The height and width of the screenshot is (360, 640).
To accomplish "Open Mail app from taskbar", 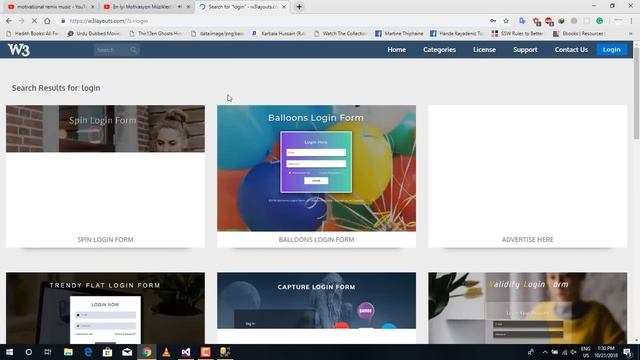I will point(127,352).
